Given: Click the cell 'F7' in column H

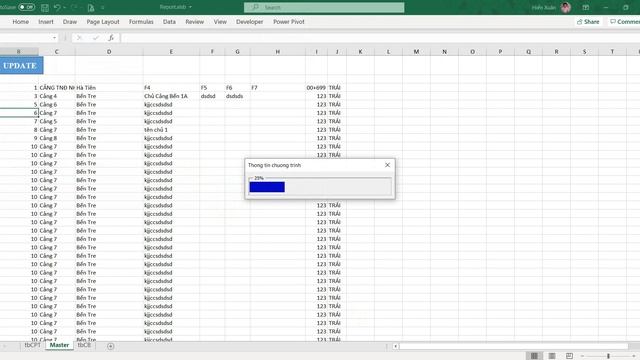Looking at the screenshot, I should (x=278, y=87).
